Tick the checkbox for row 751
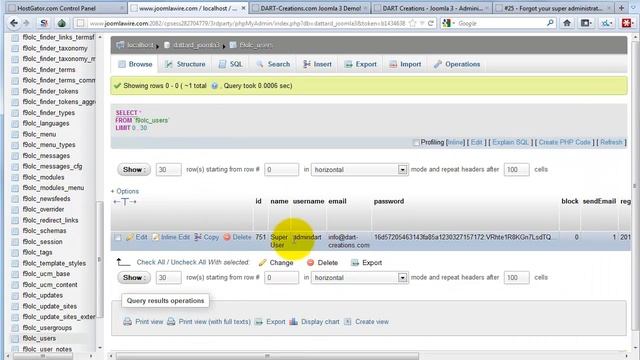 click(x=118, y=238)
